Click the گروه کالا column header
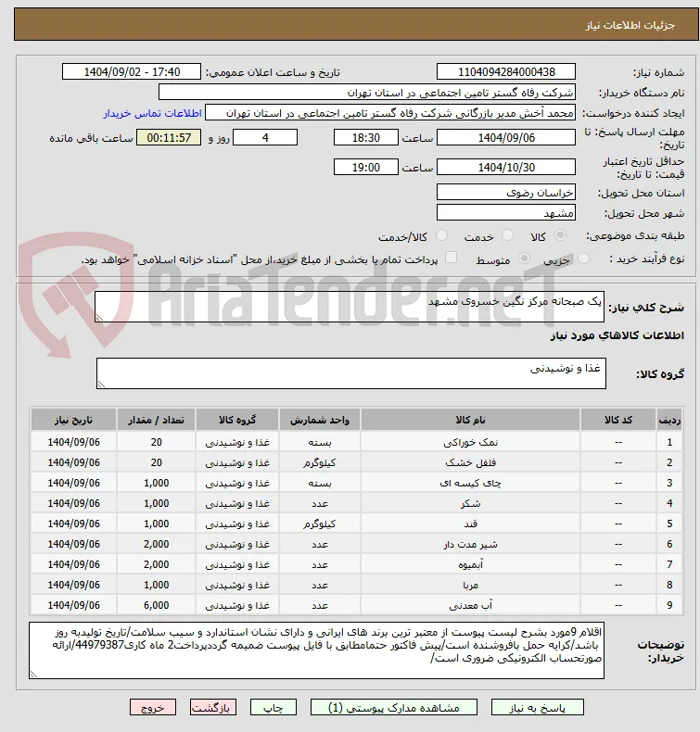Screen dimensions: 700x732 click(x=237, y=420)
